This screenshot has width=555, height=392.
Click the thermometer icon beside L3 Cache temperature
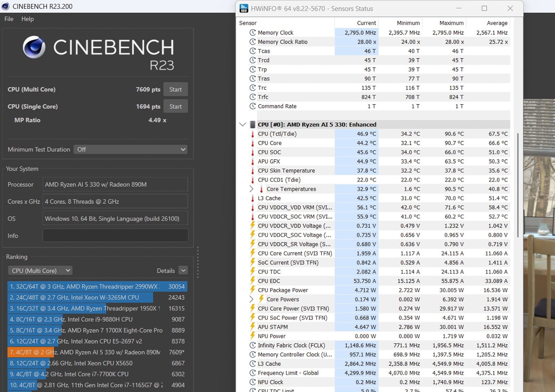[253, 199]
